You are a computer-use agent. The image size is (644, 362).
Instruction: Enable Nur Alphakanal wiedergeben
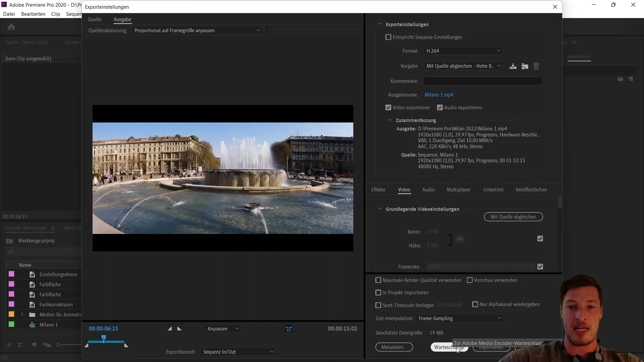click(x=475, y=304)
